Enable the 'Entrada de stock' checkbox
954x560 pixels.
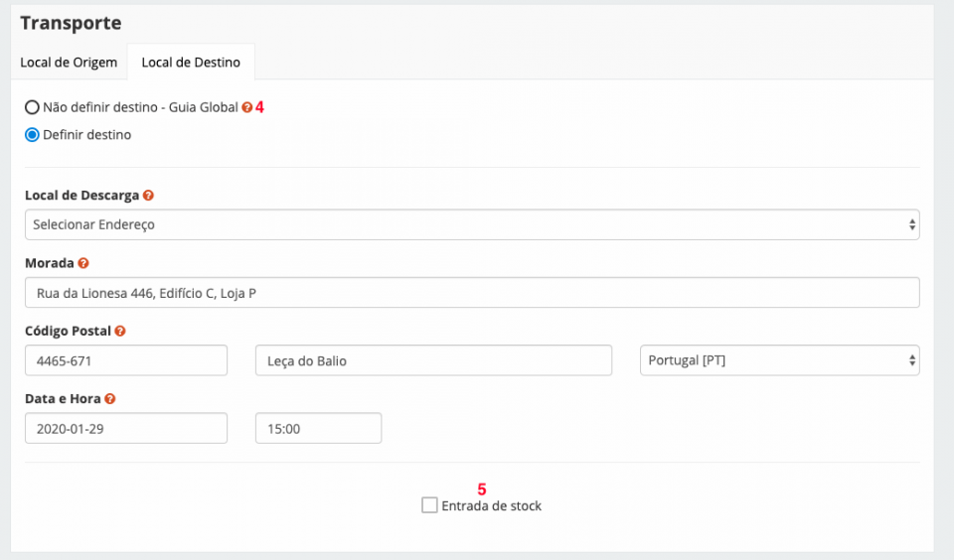point(429,505)
